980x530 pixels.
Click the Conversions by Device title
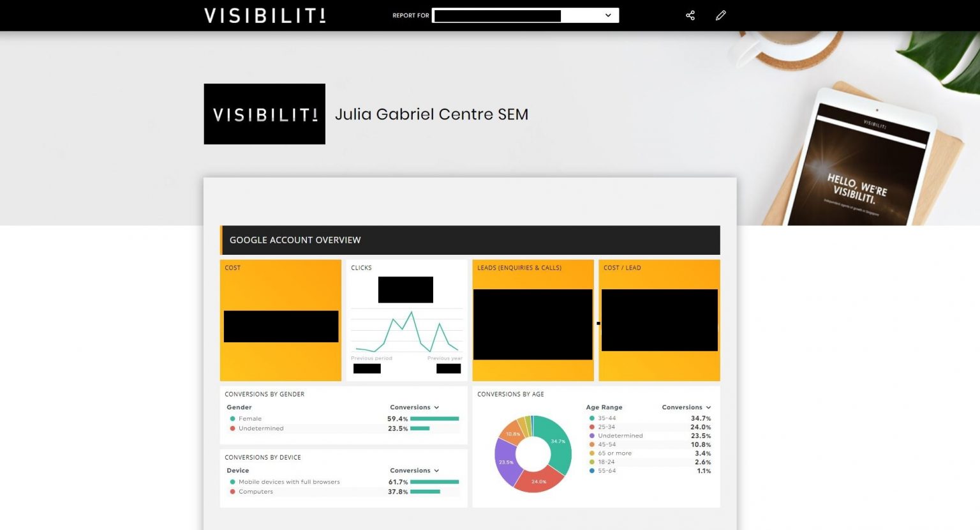point(263,458)
